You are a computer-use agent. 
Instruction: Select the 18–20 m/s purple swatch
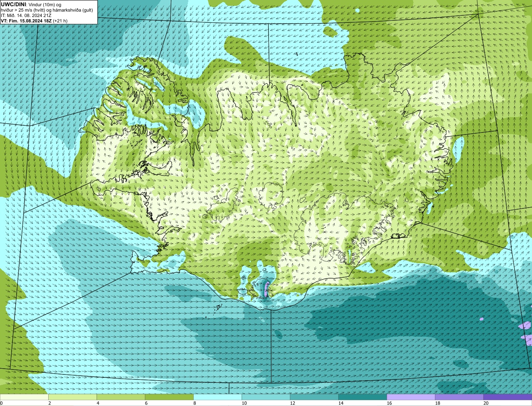[x=459, y=397]
